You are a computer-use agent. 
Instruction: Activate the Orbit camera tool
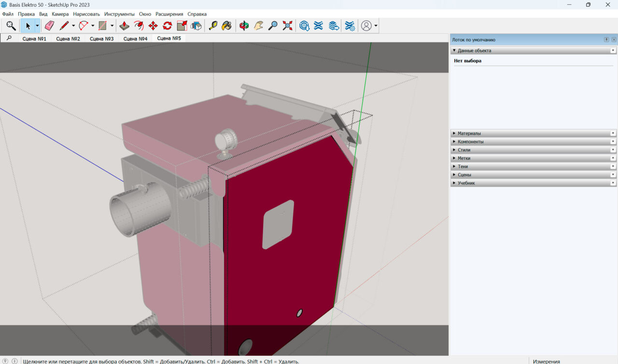[x=244, y=26]
